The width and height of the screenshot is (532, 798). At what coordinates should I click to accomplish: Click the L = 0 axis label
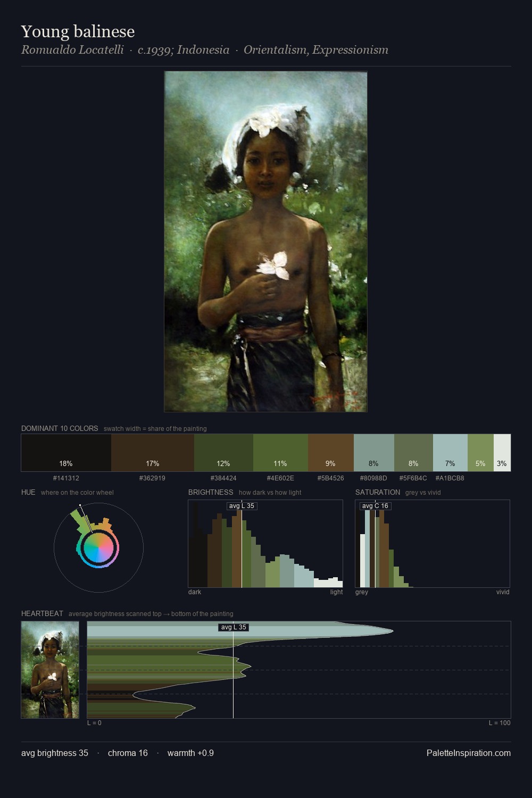(x=94, y=723)
